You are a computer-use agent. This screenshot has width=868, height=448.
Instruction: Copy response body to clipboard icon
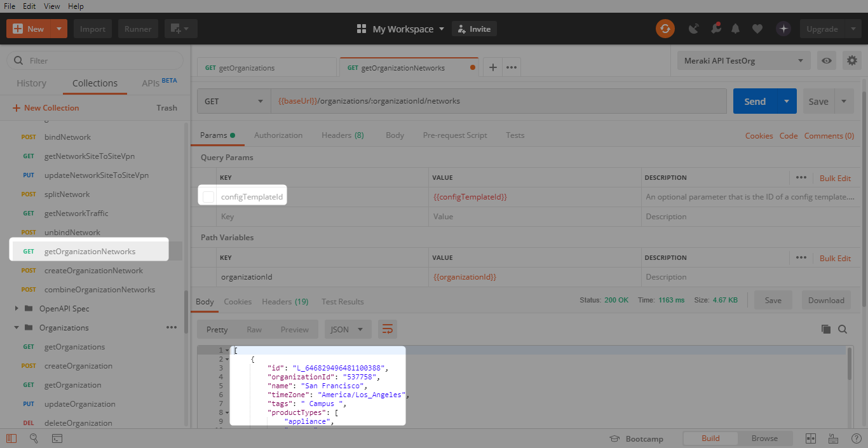click(825, 329)
